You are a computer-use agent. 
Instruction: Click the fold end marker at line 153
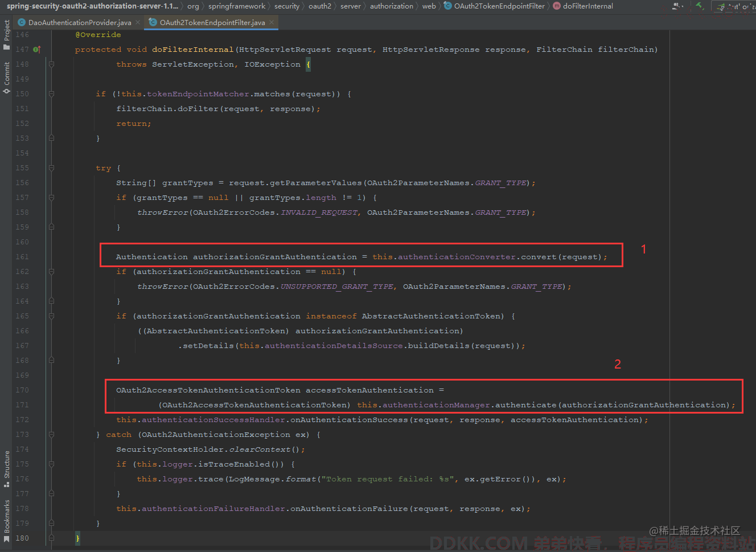51,138
